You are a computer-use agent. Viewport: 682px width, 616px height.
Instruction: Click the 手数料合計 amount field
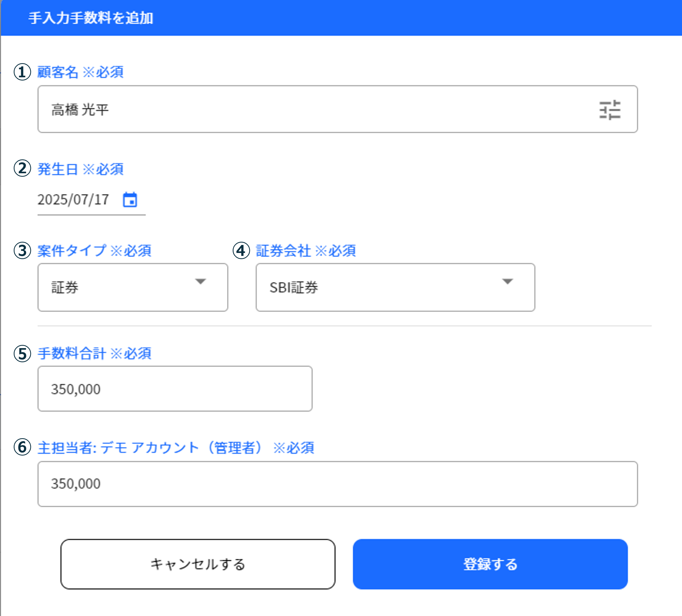[x=175, y=389]
